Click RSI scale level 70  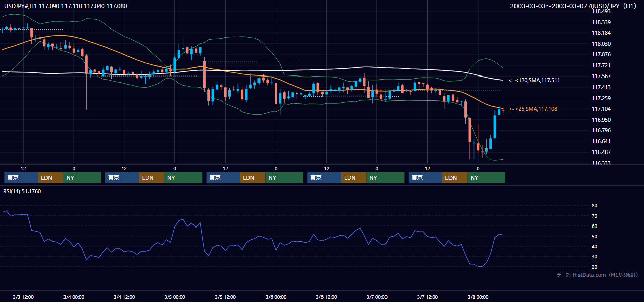point(594,216)
